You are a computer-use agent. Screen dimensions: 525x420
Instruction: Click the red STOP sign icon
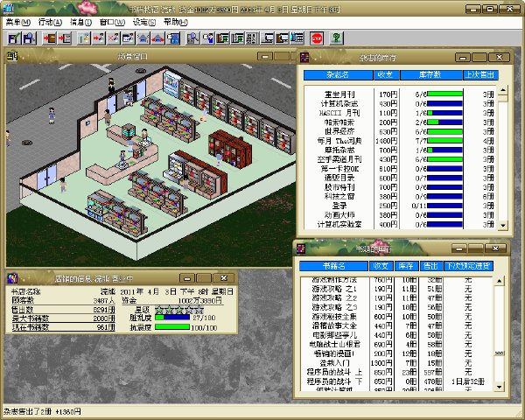point(317,38)
